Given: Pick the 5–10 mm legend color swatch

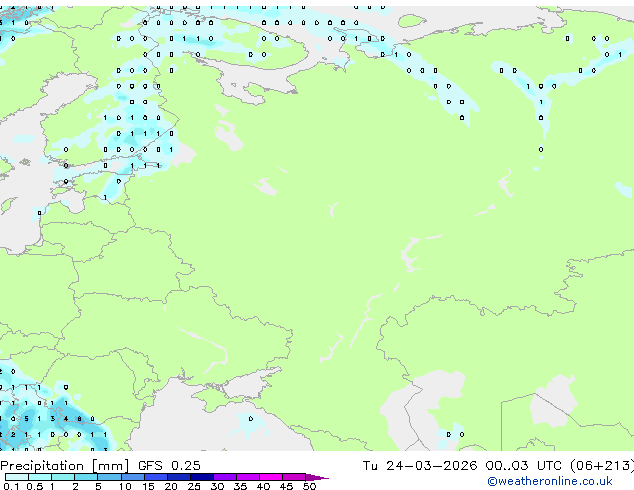Looking at the screenshot, I should [109, 477].
